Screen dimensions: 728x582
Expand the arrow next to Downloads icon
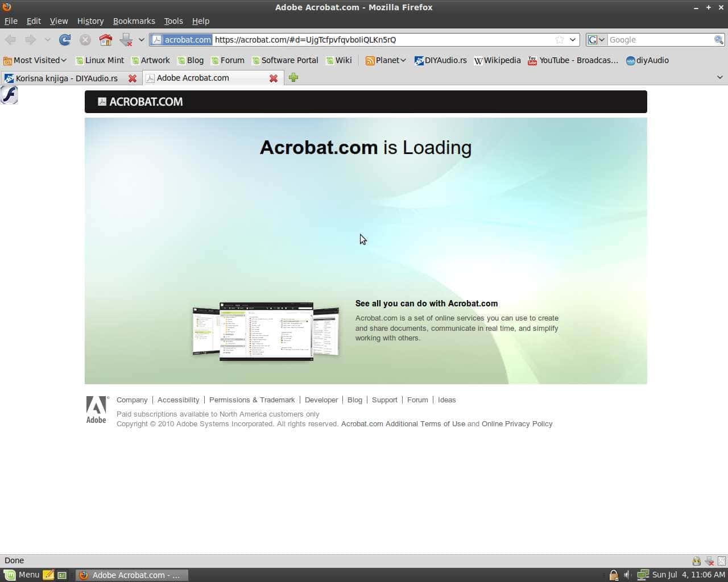click(142, 40)
